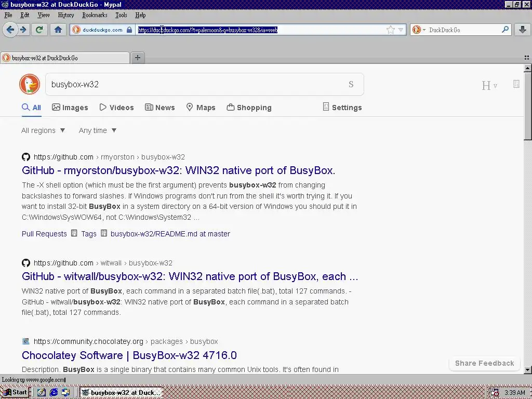Screen dimensions: 532x399
Task: Open GitHub witwall/busybox-w32 result link
Action: click(190, 276)
